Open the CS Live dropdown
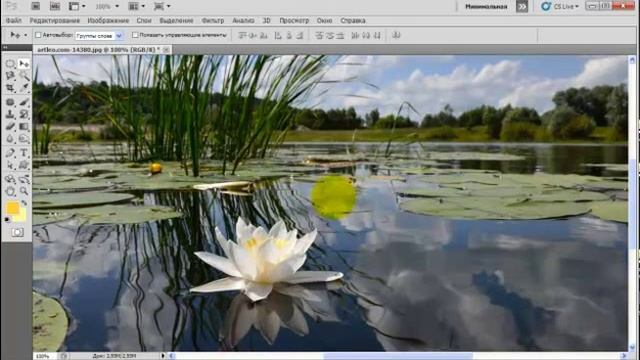The width and height of the screenshot is (640, 360). [x=560, y=6]
